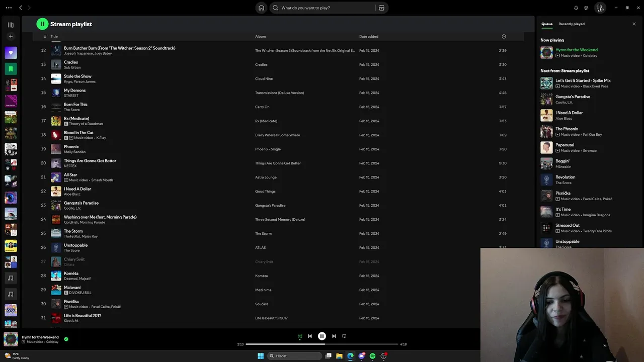Screen dimensions: 644x362
Task: Open the three-dots app menu
Action: 8,8
